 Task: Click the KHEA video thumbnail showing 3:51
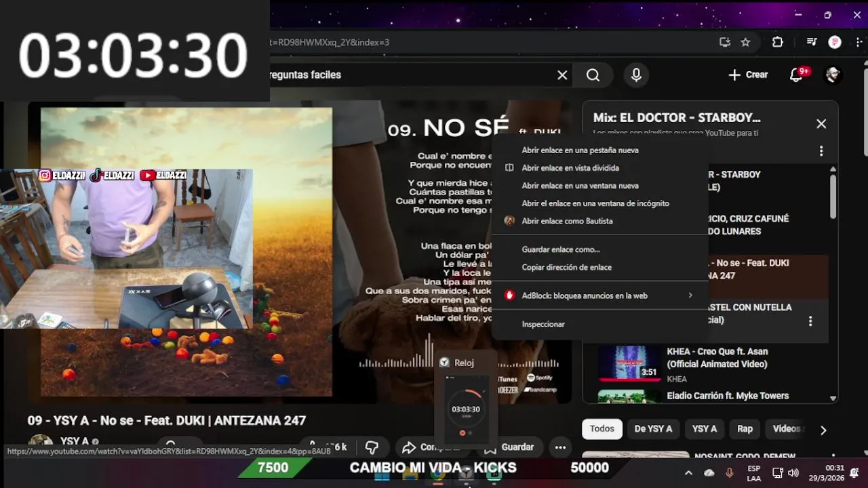point(629,364)
